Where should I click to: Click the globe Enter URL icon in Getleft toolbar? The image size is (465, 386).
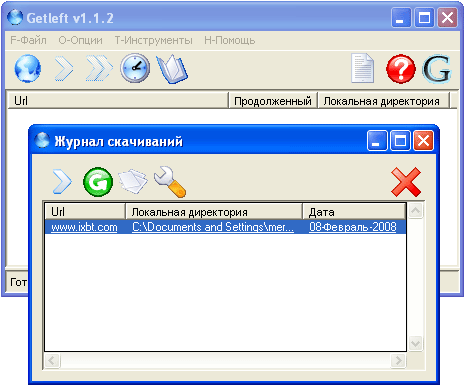28,69
